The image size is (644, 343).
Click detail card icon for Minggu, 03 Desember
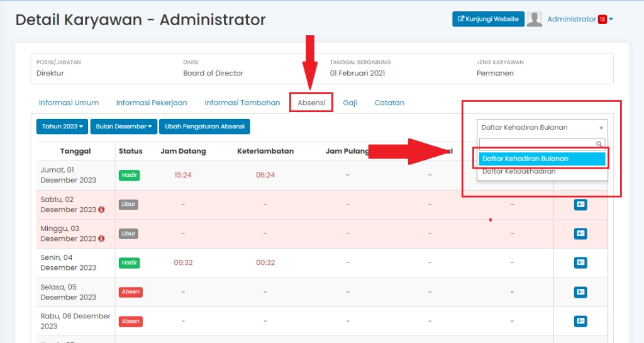pyautogui.click(x=580, y=233)
